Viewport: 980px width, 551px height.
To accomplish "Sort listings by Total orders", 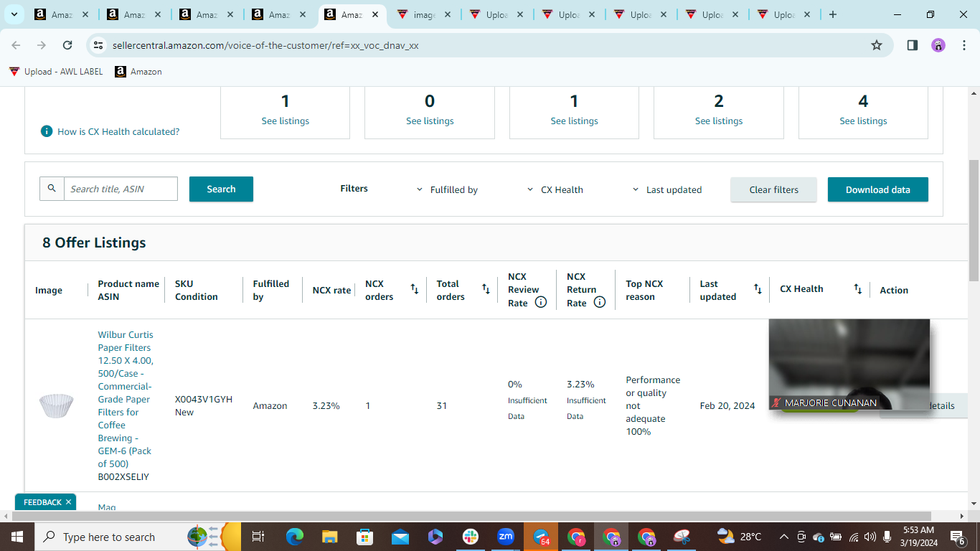I will pyautogui.click(x=486, y=289).
